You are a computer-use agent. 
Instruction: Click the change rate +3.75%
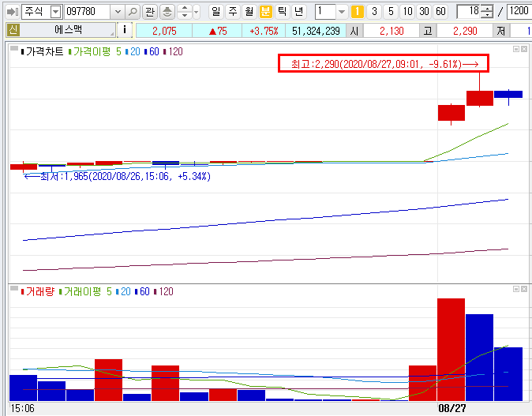click(x=264, y=31)
